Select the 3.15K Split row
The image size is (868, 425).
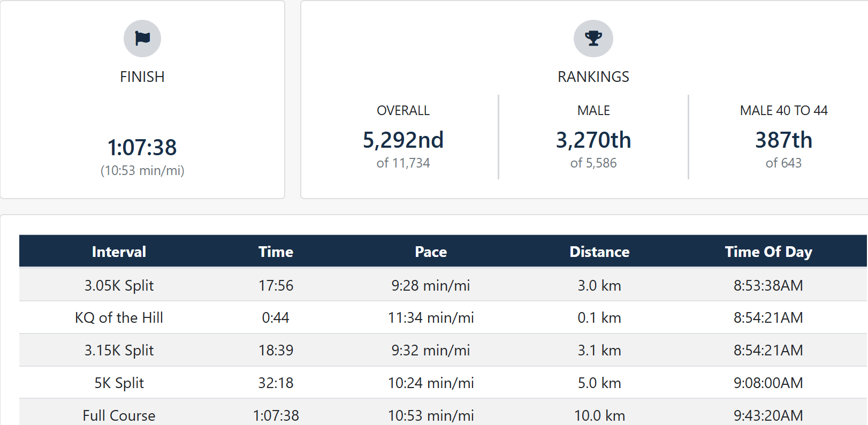[443, 350]
